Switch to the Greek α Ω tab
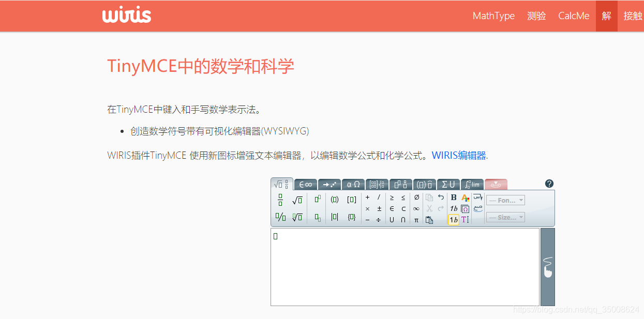Viewport: 644px width, 319px height. 353,184
